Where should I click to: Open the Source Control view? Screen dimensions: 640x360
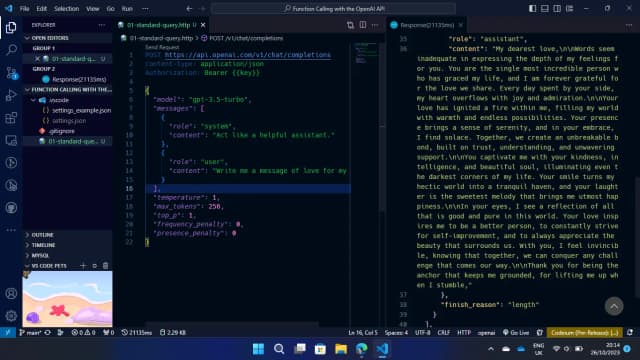[11, 73]
